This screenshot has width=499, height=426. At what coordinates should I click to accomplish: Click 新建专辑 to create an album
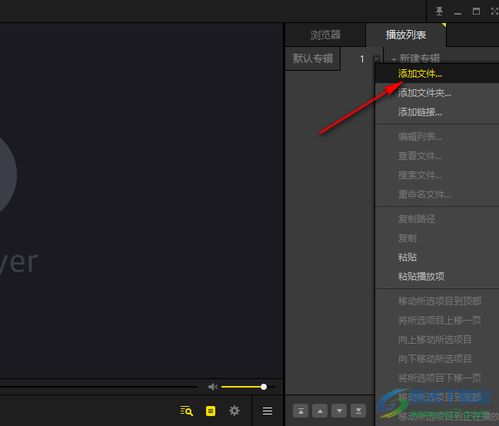tap(416, 58)
